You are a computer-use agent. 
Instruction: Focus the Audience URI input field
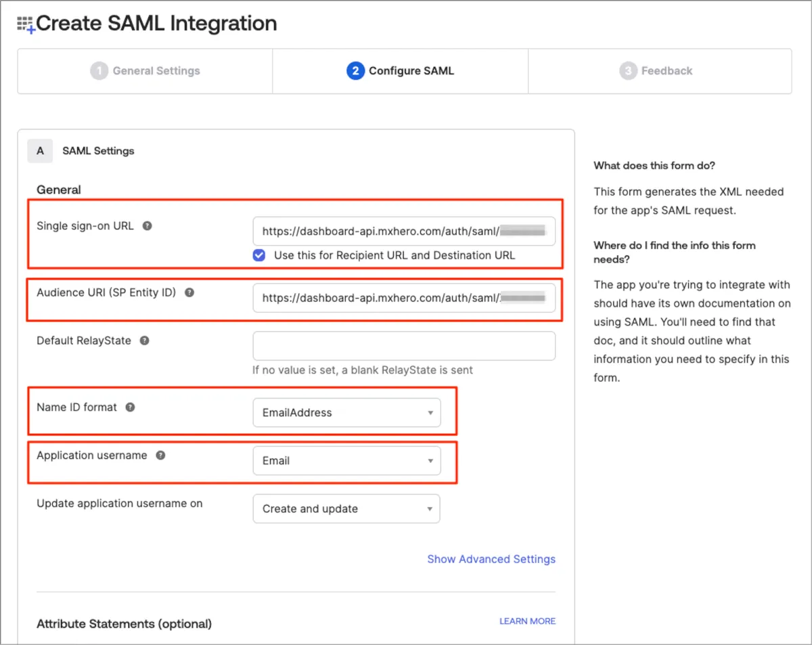(x=404, y=298)
